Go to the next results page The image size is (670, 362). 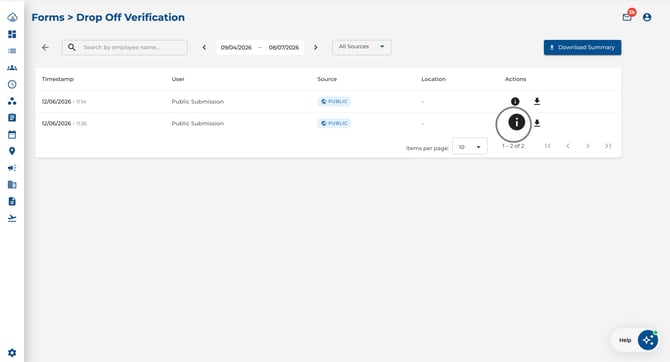(x=588, y=146)
